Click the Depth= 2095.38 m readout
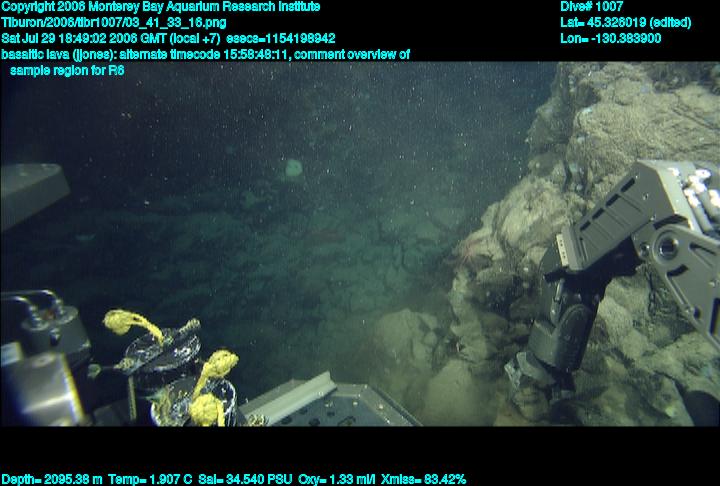 pyautogui.click(x=49, y=479)
